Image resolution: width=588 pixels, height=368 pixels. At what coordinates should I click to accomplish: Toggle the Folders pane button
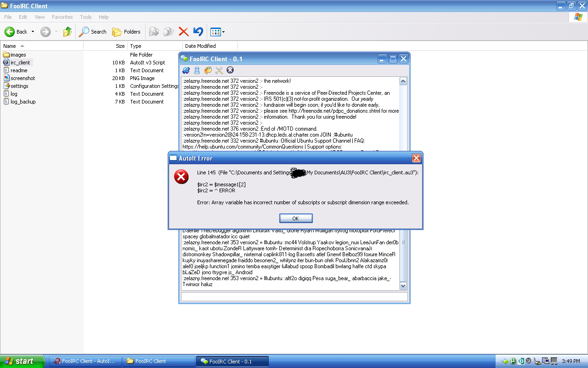tap(127, 32)
